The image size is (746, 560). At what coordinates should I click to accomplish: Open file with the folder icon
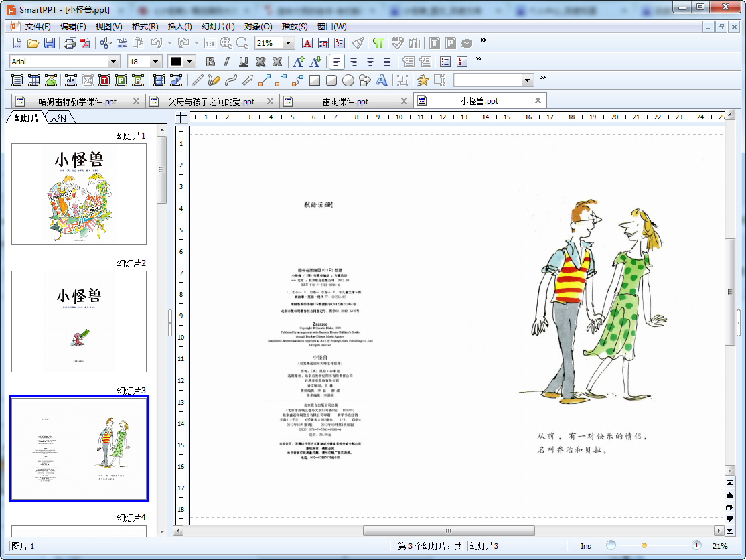click(33, 44)
